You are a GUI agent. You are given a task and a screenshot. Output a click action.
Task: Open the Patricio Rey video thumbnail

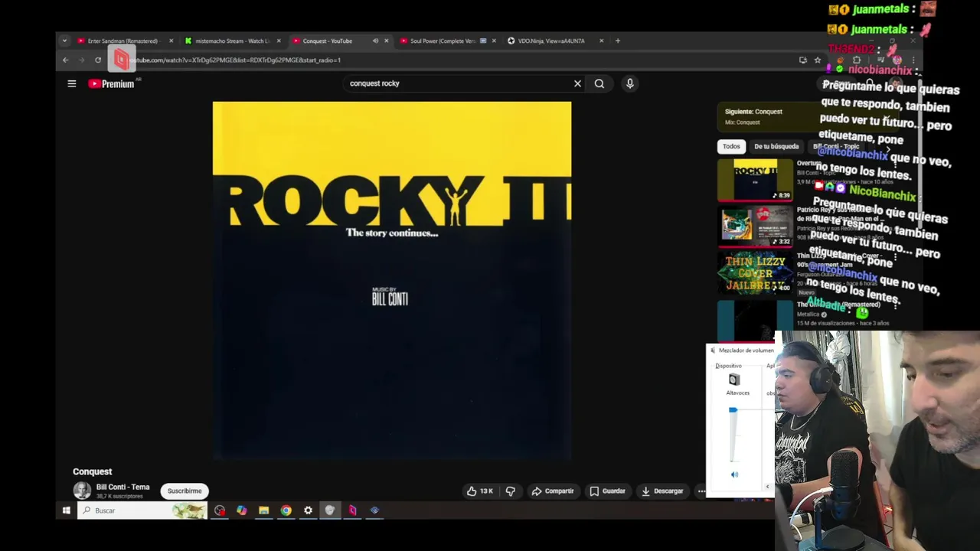coord(755,226)
